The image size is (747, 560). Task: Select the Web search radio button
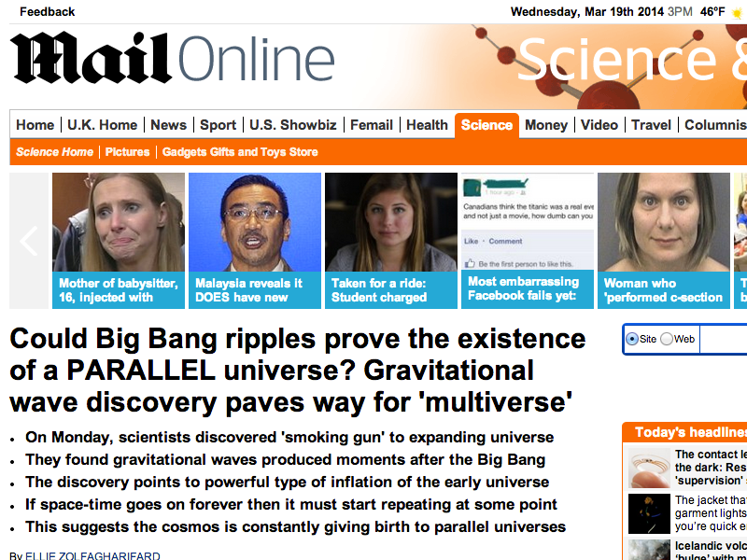coord(667,339)
